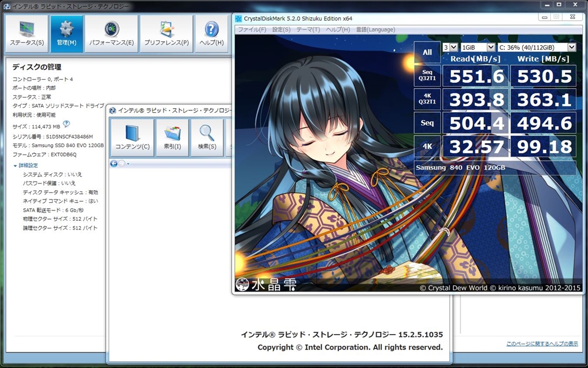Click the 検索(S) search button in help window
The image size is (588, 368).
(207, 137)
